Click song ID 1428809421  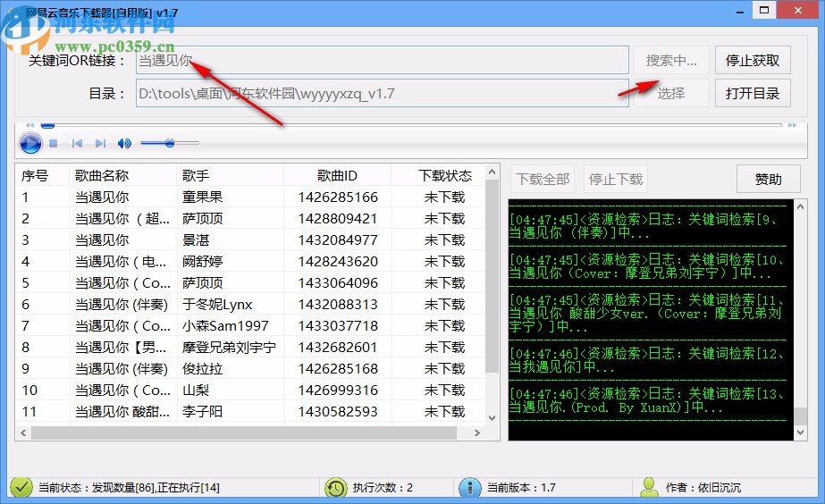[338, 219]
